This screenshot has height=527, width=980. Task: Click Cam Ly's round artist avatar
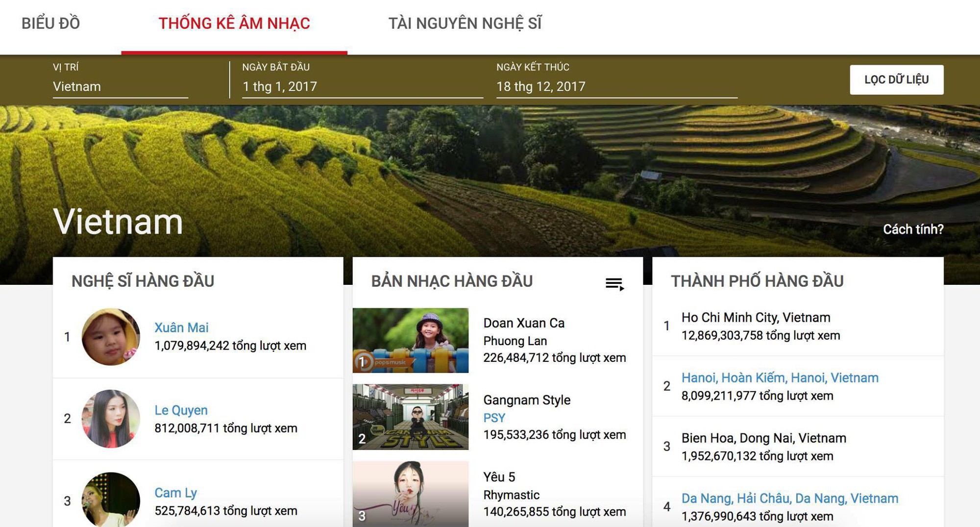tap(111, 500)
